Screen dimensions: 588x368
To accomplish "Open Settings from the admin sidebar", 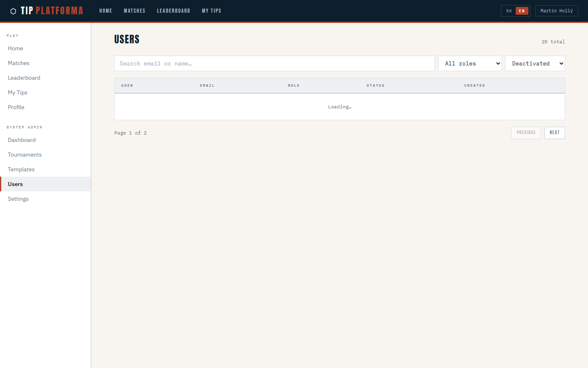I will (18, 199).
